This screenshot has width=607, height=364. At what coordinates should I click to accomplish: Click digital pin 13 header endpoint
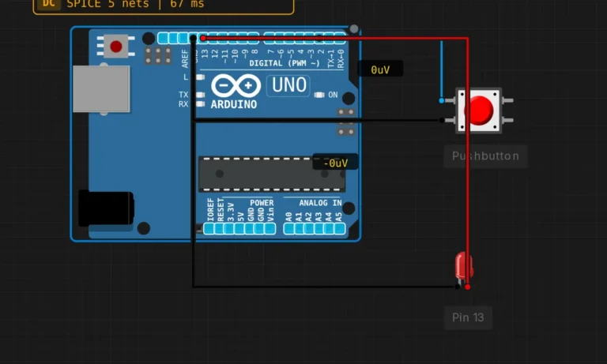click(x=203, y=39)
